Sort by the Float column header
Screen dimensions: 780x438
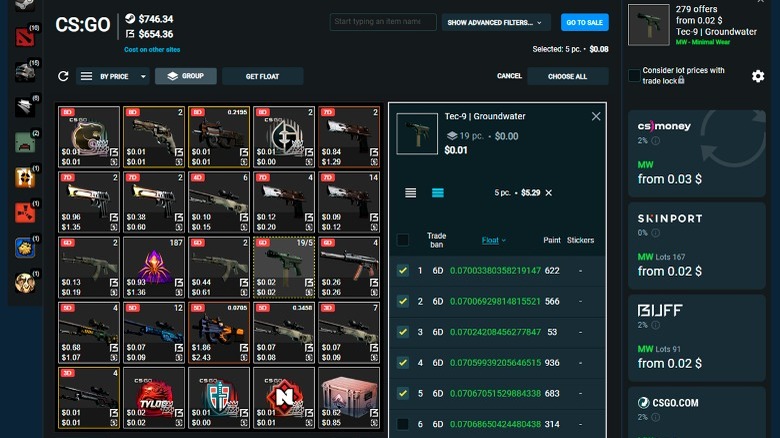coord(493,240)
